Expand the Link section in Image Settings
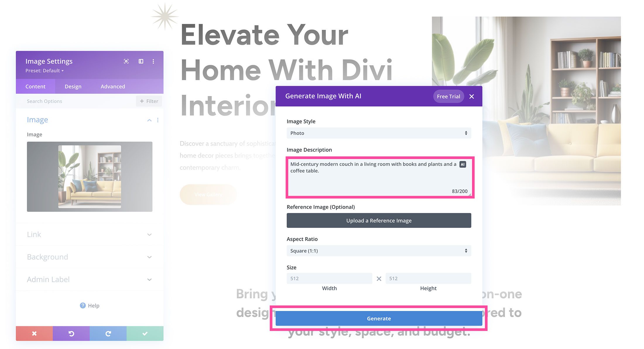 pyautogui.click(x=89, y=234)
